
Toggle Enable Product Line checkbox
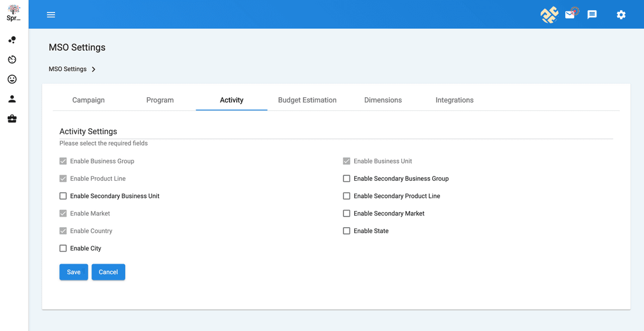tap(63, 179)
